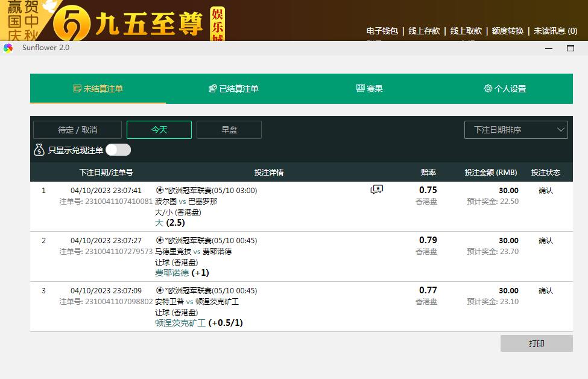Image resolution: width=588 pixels, height=379 pixels.
Task: Open 未读讯息 (0) link
Action: (x=555, y=31)
